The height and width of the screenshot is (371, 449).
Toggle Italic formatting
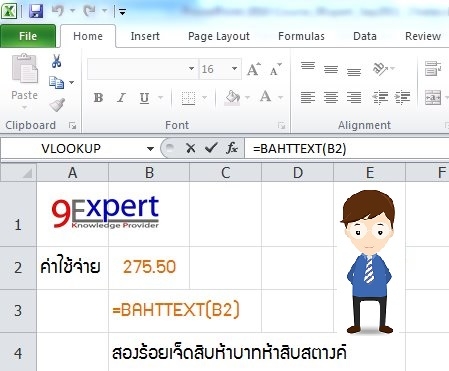[121, 98]
